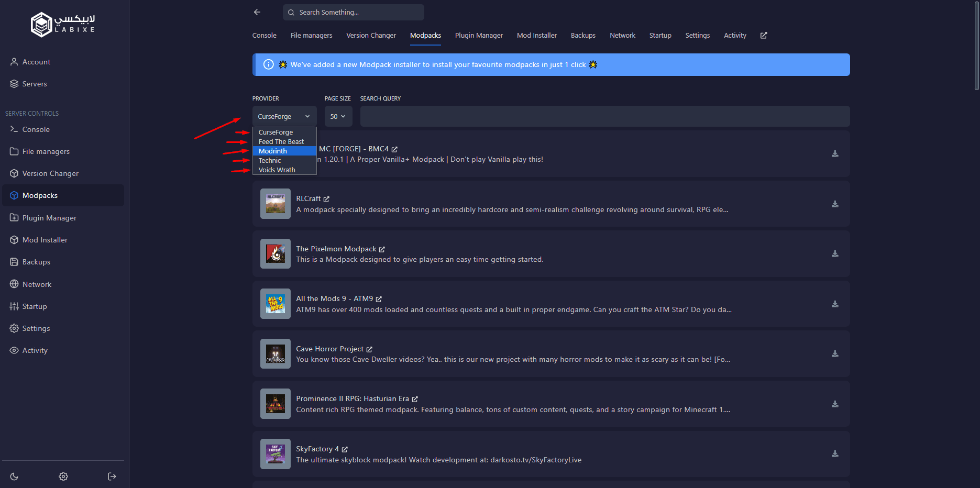Switch to the Version Changer tab
The image size is (980, 488).
371,36
